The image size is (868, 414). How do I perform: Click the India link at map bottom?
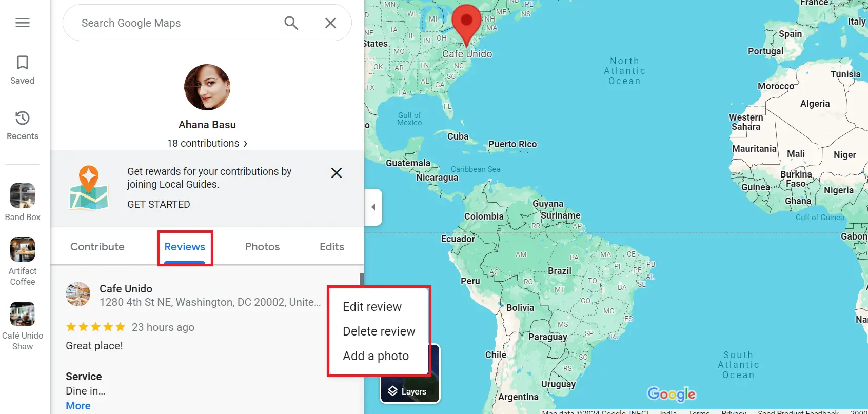pyautogui.click(x=668, y=411)
